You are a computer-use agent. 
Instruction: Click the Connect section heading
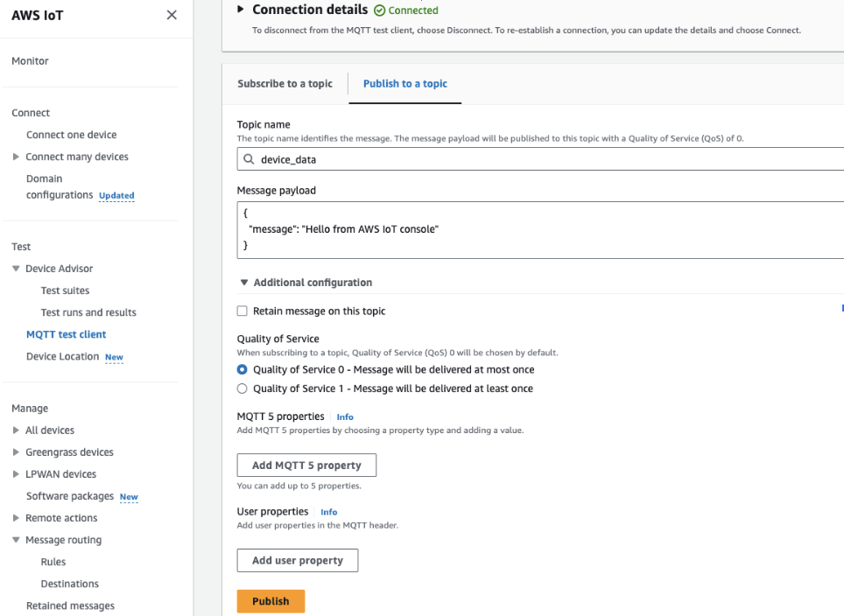point(31,113)
